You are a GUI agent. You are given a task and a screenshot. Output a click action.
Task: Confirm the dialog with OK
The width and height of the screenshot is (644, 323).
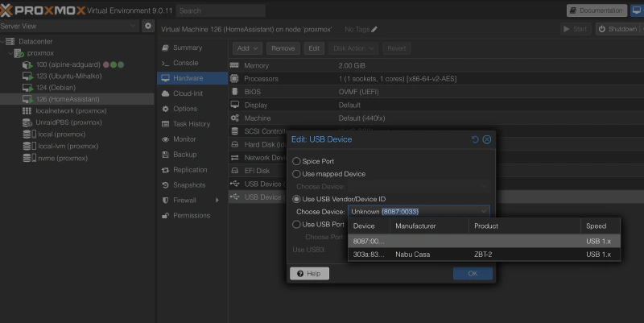click(473, 274)
